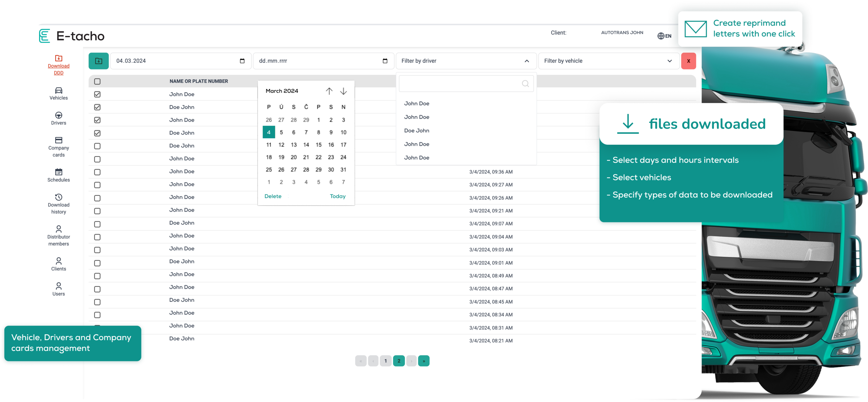Uncheck the first John Doe row checkbox

[x=97, y=94]
